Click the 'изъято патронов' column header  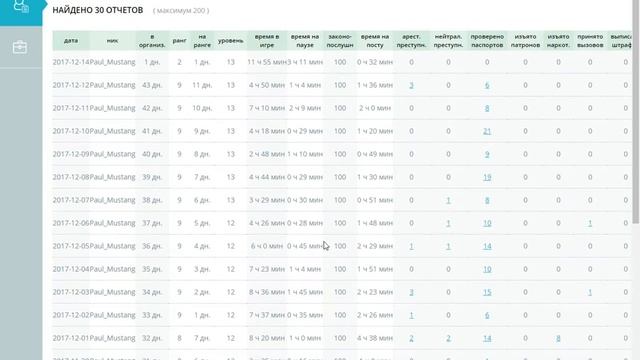tap(525, 41)
